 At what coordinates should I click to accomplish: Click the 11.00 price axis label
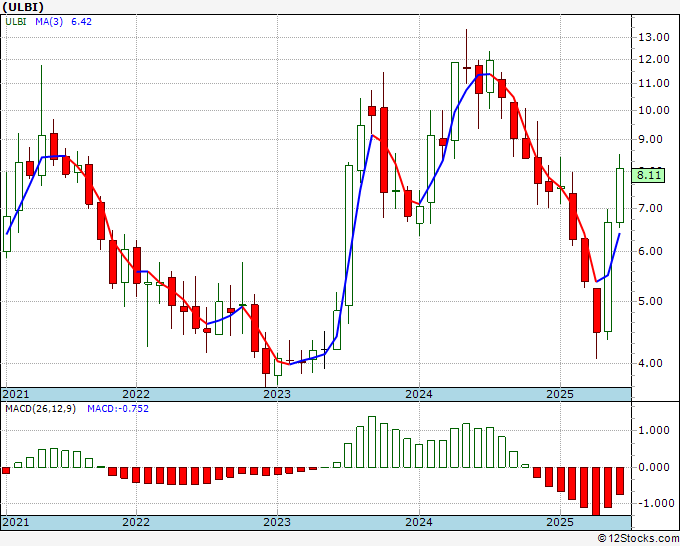click(x=654, y=83)
